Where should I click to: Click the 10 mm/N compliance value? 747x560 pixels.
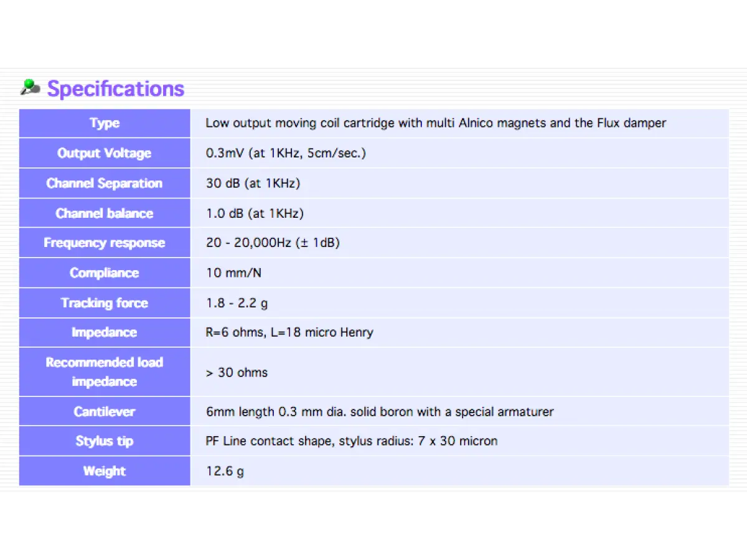[233, 273]
